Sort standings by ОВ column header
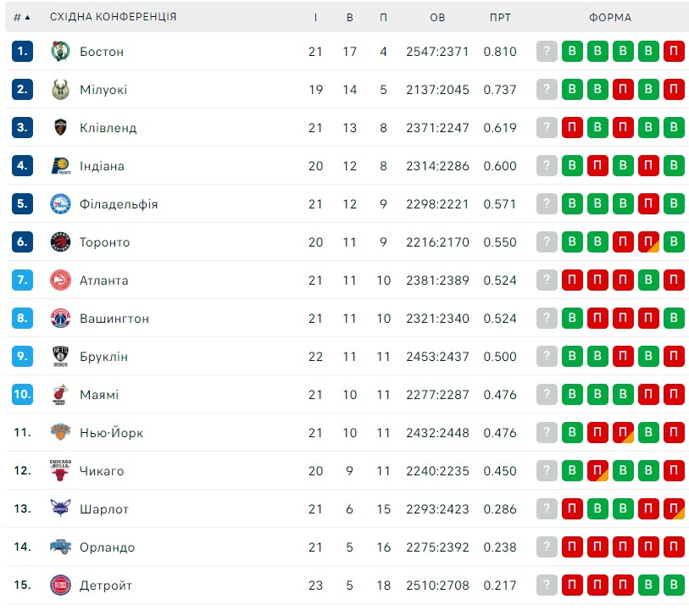The width and height of the screenshot is (689, 616). (437, 17)
